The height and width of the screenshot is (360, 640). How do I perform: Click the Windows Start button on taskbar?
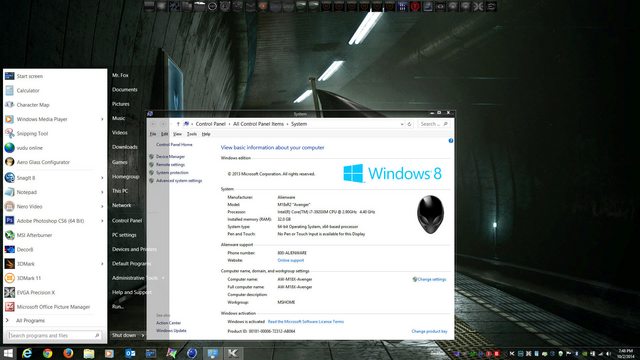8,353
